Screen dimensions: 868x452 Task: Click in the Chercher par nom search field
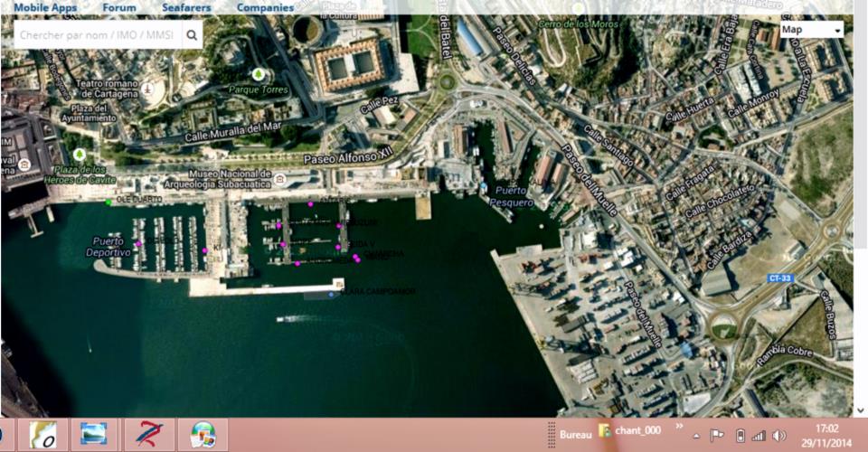click(97, 35)
